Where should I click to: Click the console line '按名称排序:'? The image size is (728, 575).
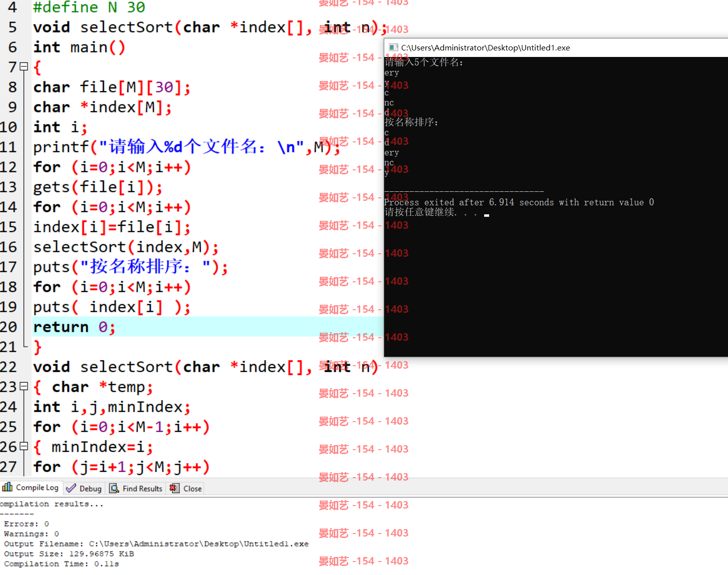point(411,122)
